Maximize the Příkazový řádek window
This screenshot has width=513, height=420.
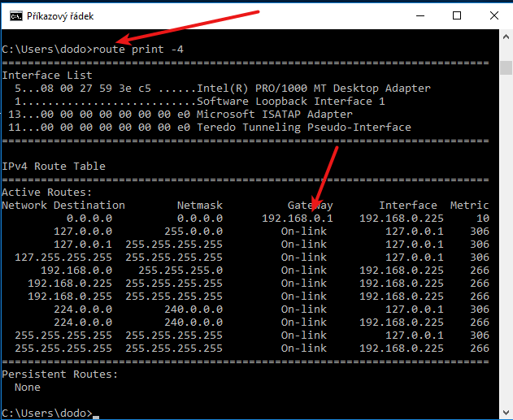click(457, 15)
